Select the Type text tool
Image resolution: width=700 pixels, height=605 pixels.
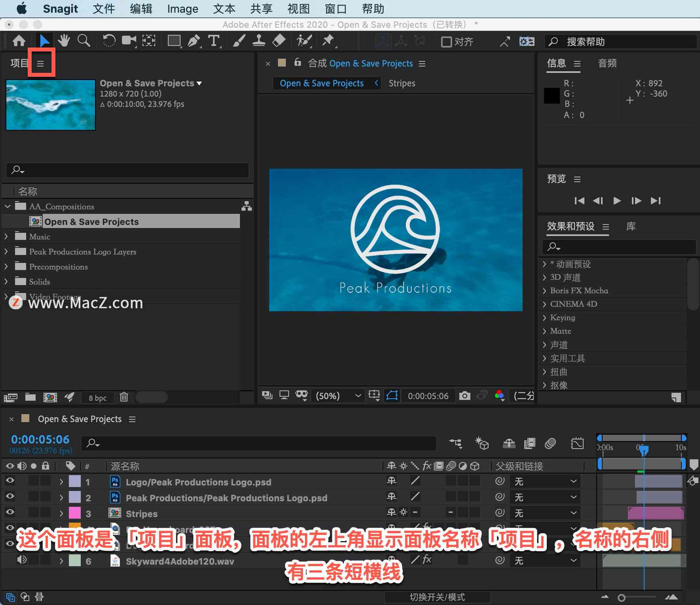click(214, 41)
